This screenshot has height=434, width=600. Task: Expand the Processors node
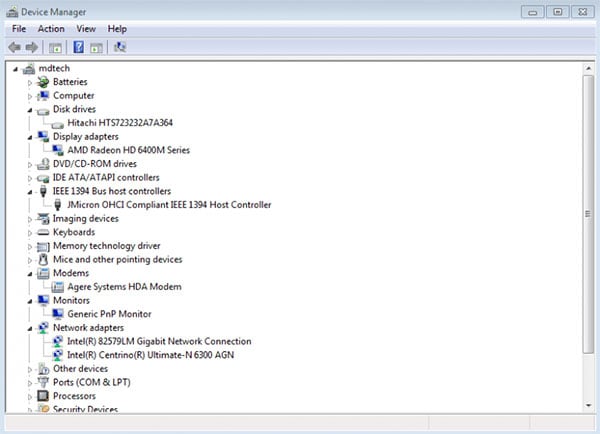click(x=30, y=396)
